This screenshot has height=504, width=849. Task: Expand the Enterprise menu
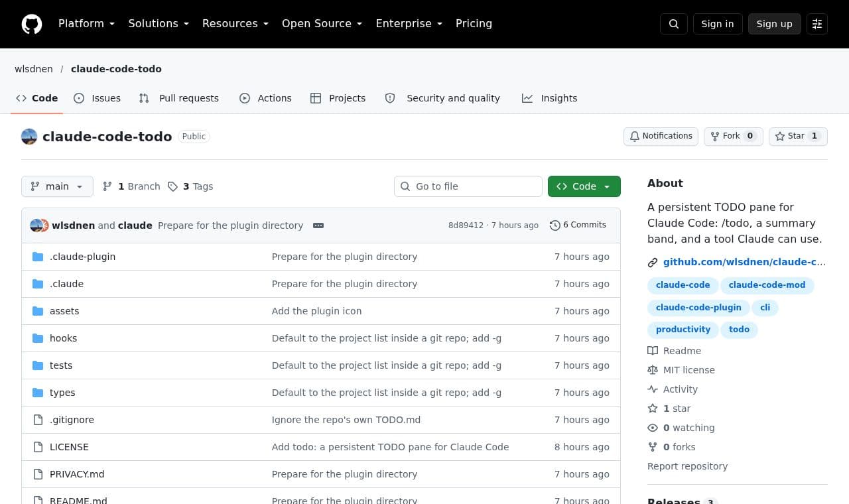point(409,24)
